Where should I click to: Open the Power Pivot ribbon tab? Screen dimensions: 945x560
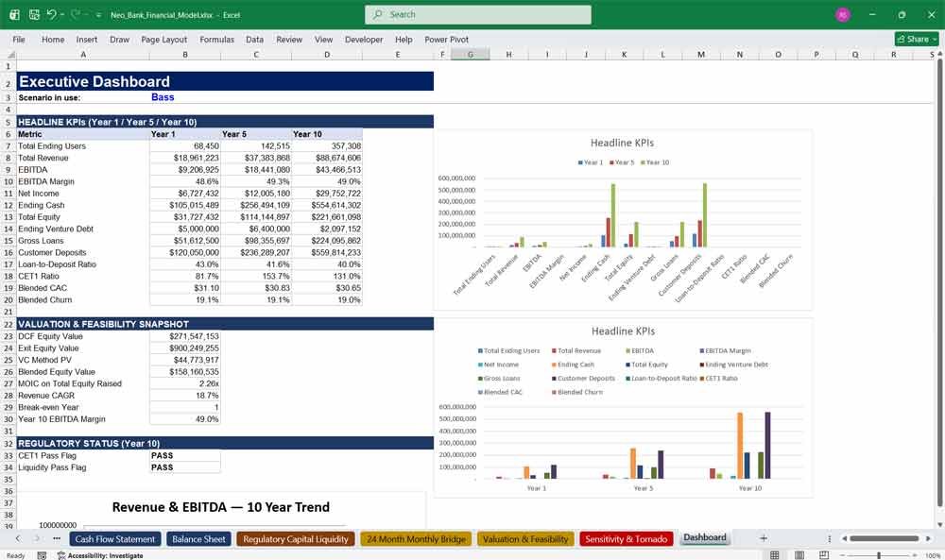point(447,39)
